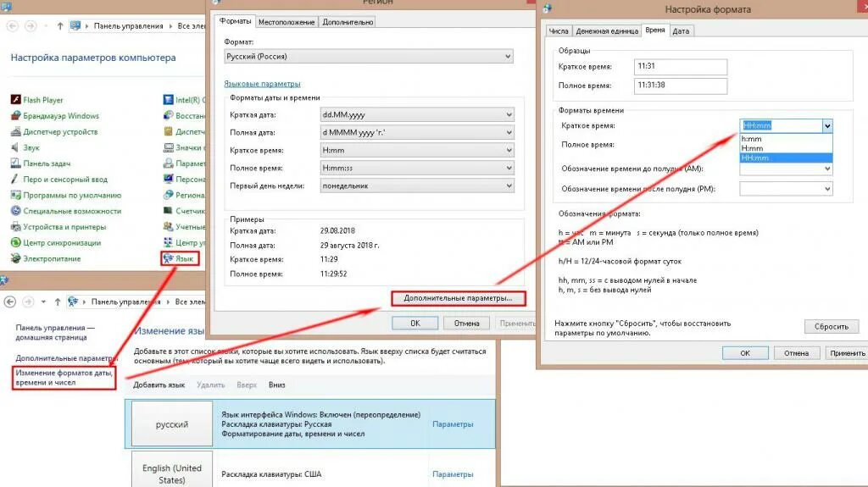
Task: Open Параметры for русский language
Action: 453,424
